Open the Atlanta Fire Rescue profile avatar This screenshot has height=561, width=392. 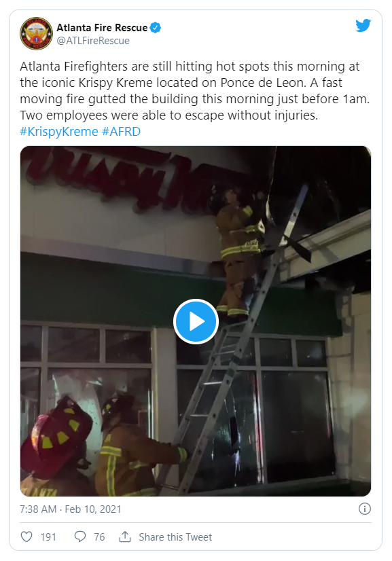point(36,34)
